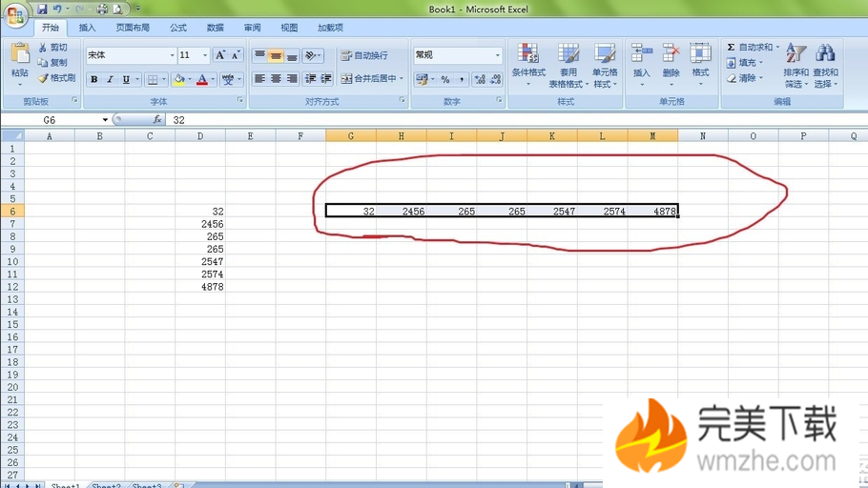The width and height of the screenshot is (868, 488).
Task: Open text orientation icon
Action: coord(311,55)
